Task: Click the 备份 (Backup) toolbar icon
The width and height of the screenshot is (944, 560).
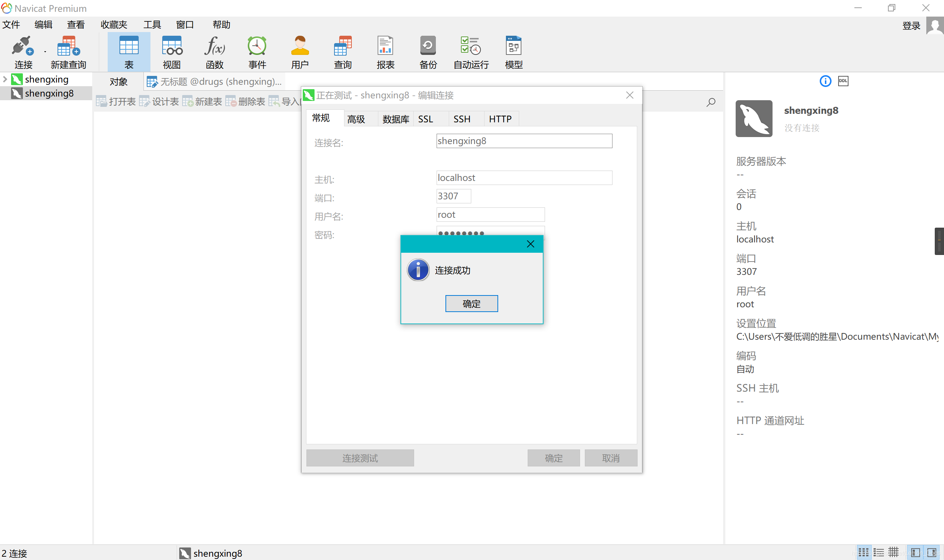Action: (428, 52)
